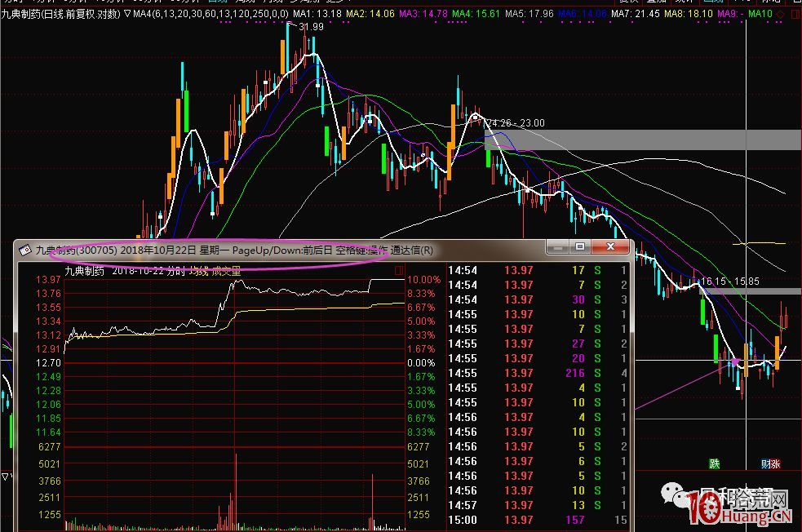
Task: Click the 11.64 price axis label
Action: (x=49, y=432)
